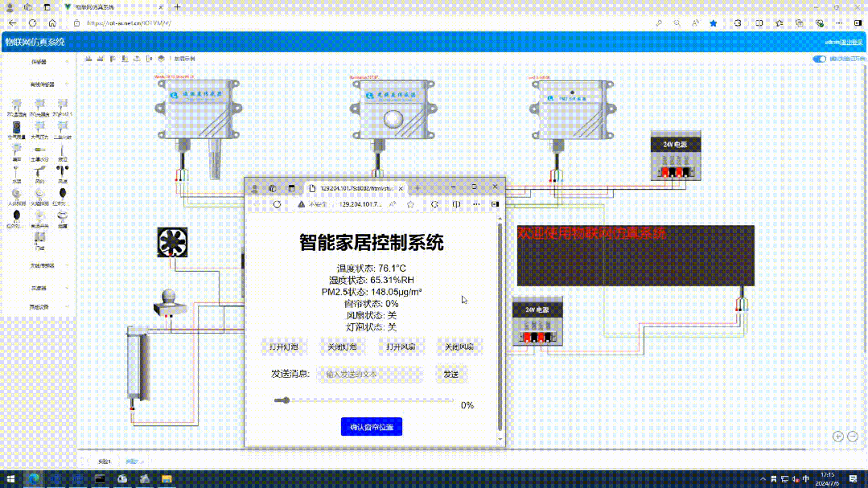Toggle the switch at top right of canvas
The image size is (868, 488).
point(819,59)
